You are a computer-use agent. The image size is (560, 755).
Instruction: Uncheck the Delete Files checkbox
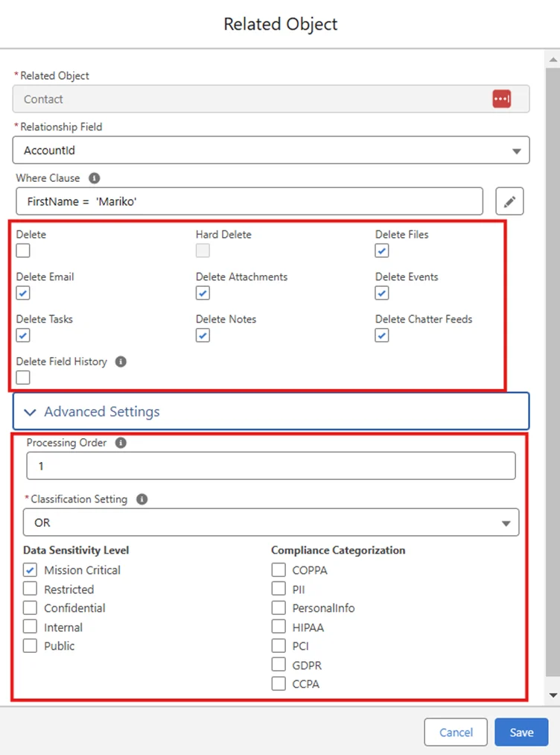coord(382,250)
